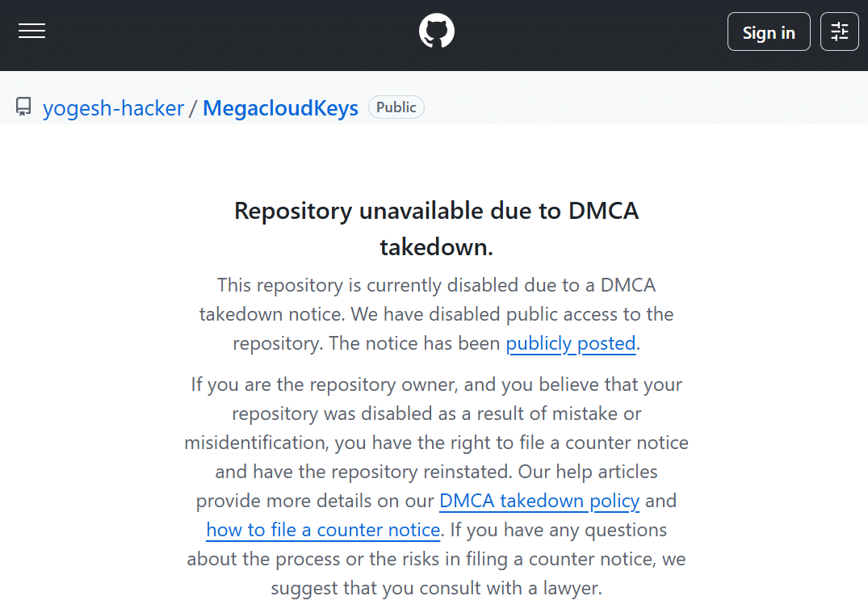Click "suggest that you consult with a lawyer" line
The height and width of the screenshot is (613, 868).
pos(436,588)
